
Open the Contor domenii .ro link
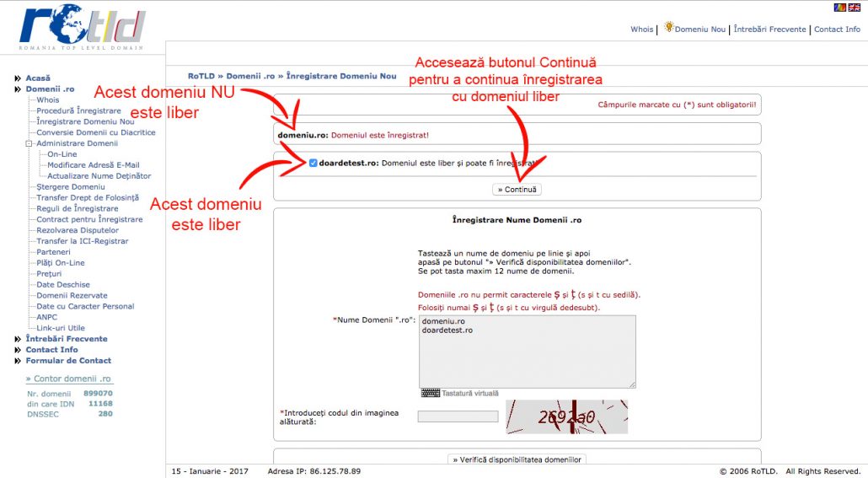pos(69,379)
